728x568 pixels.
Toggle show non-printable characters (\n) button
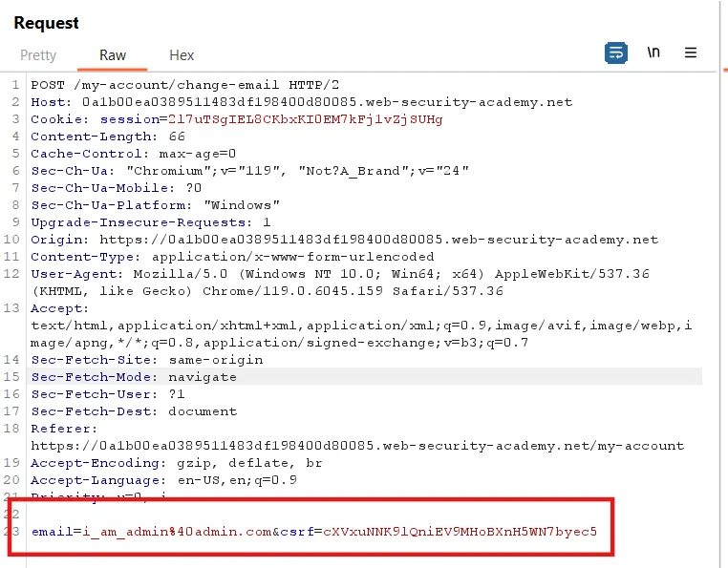[653, 53]
